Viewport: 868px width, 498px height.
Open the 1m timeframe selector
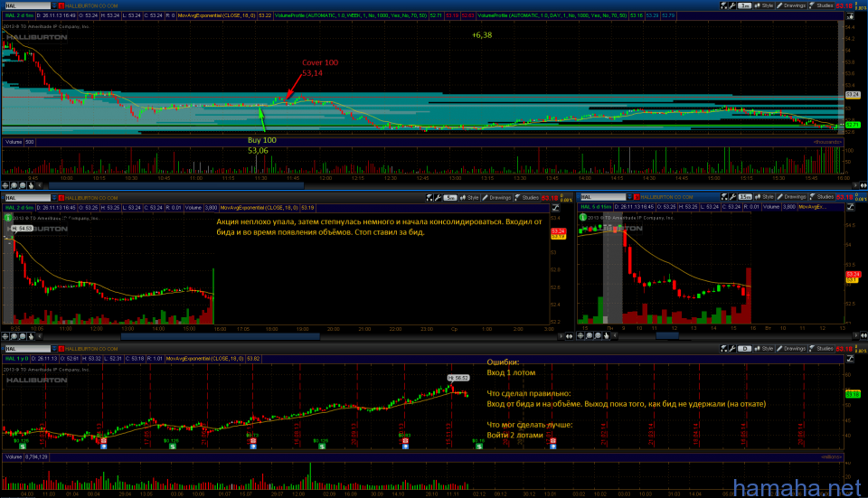[744, 5]
